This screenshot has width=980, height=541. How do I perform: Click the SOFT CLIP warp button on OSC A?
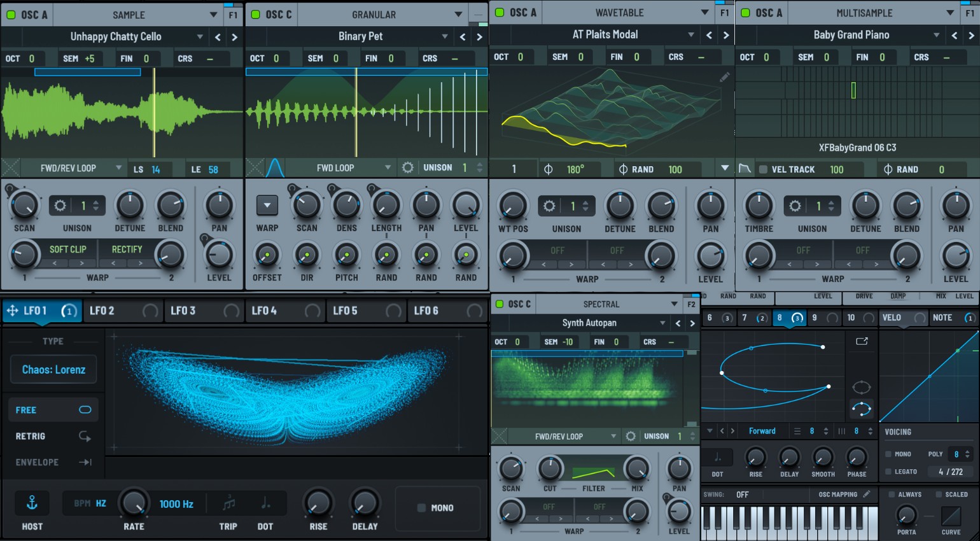click(x=67, y=249)
